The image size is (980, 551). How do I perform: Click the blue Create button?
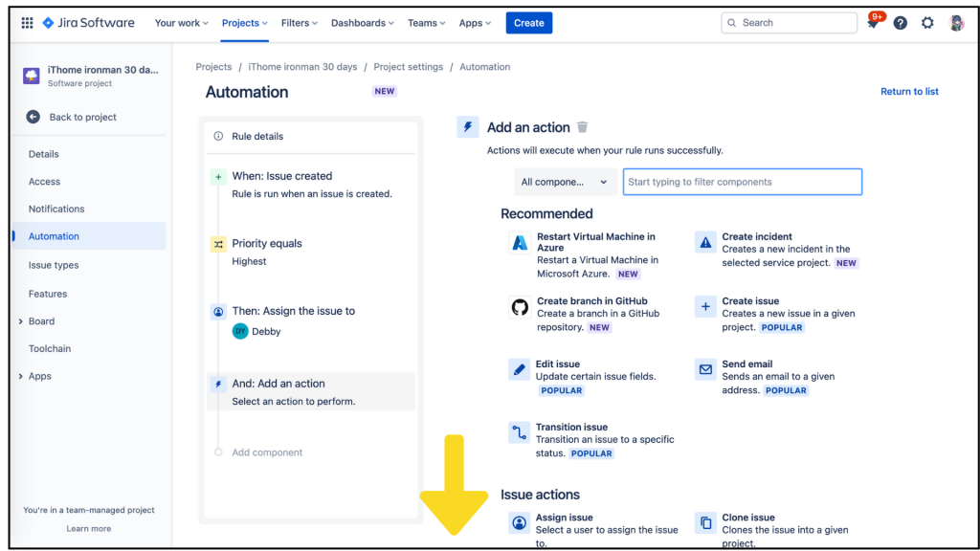tap(528, 23)
